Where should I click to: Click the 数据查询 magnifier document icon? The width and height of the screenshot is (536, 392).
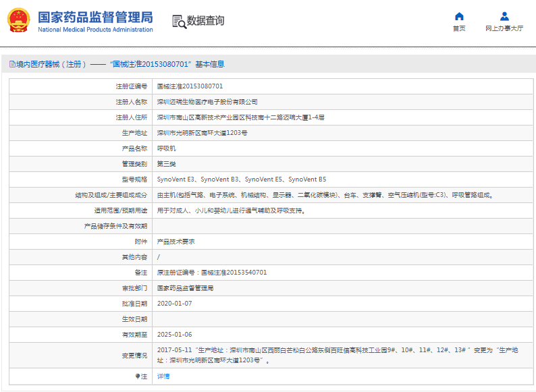coord(178,21)
